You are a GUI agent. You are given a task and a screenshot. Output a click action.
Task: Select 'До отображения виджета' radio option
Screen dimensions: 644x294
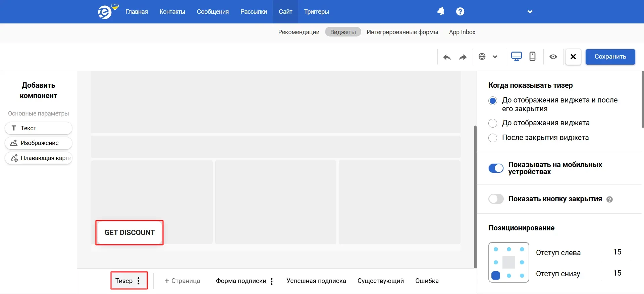tap(493, 123)
